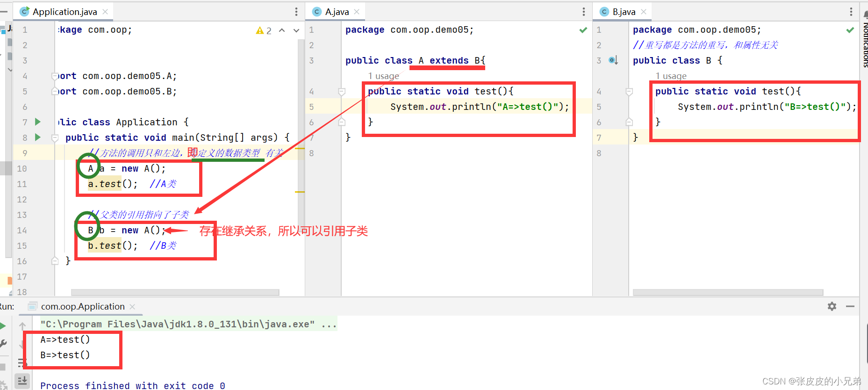Click the Up the Stack Trace arrow

(x=22, y=326)
